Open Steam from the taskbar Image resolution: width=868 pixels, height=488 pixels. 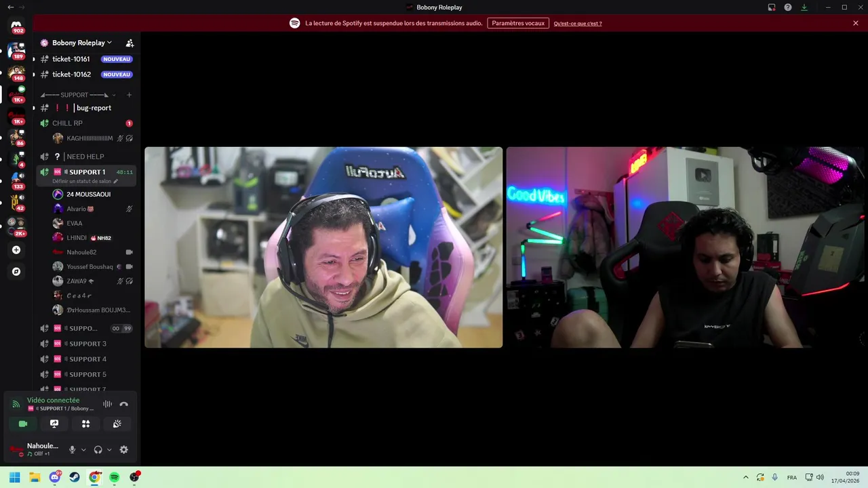point(75,477)
